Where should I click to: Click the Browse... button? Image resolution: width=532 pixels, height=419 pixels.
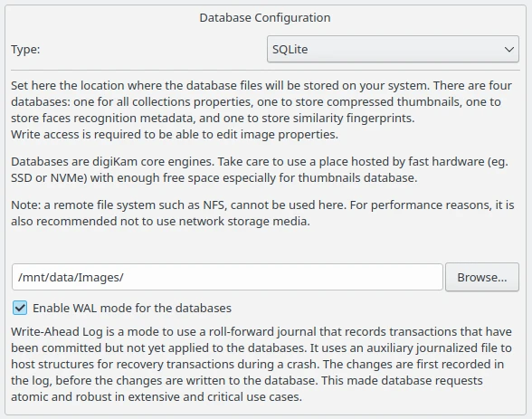pyautogui.click(x=482, y=277)
